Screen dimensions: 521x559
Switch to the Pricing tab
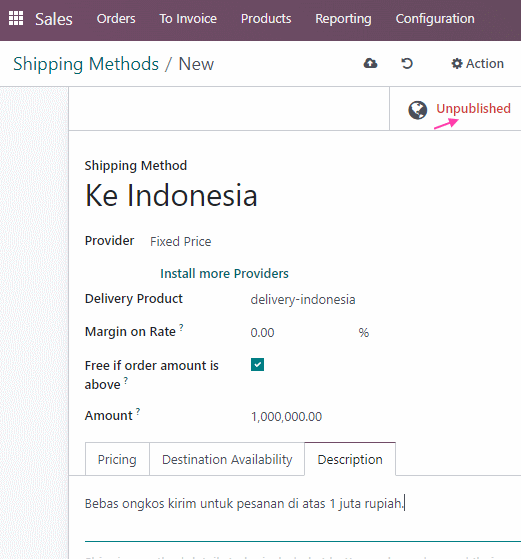tap(117, 459)
